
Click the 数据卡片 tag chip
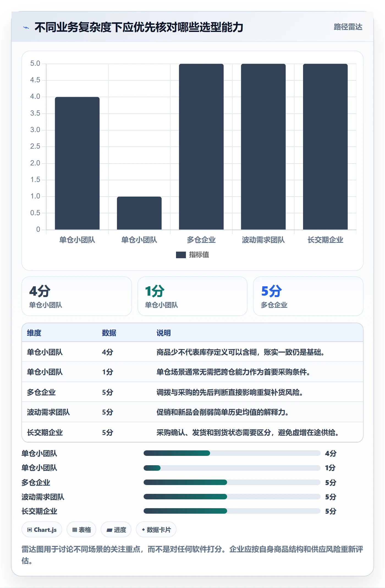point(156,529)
